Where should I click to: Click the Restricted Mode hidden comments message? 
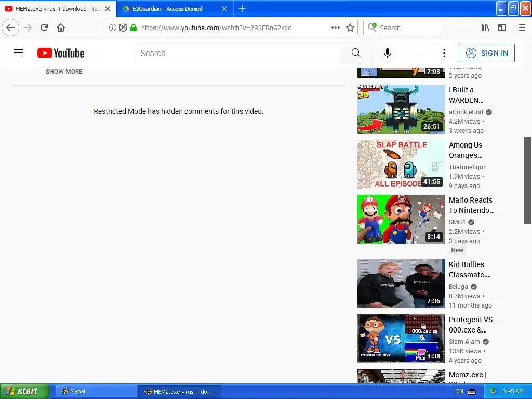179,111
